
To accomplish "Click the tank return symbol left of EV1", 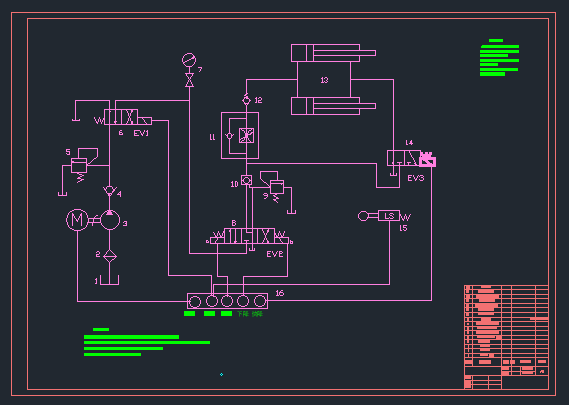I will tap(76, 120).
